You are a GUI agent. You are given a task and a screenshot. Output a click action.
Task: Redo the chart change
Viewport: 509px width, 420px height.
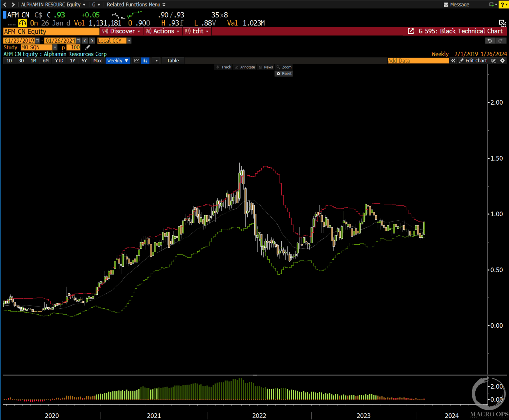(501, 41)
